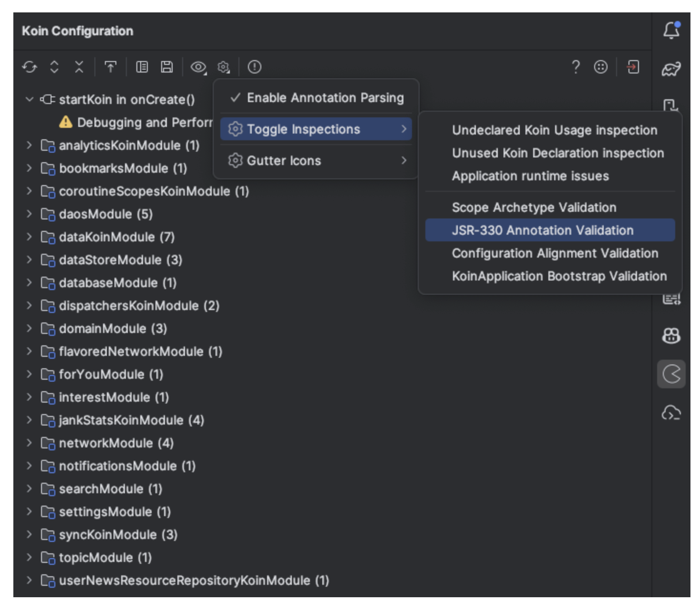Click the help question mark button
Image resolution: width=700 pixels, height=602 pixels.
(576, 67)
